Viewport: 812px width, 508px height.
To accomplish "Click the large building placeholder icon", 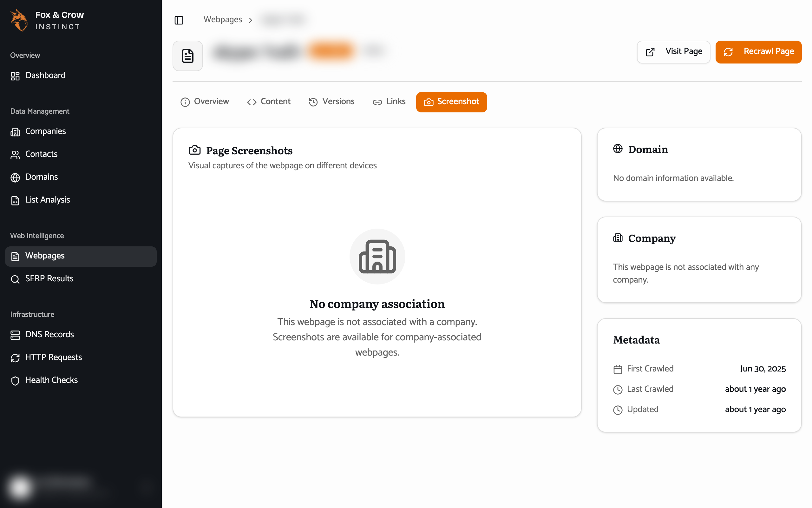I will click(x=377, y=256).
